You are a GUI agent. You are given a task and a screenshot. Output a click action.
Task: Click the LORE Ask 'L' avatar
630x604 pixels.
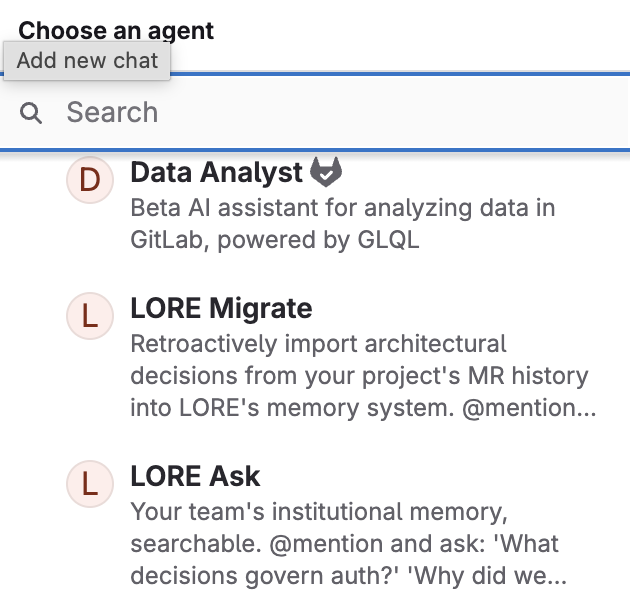point(89,484)
